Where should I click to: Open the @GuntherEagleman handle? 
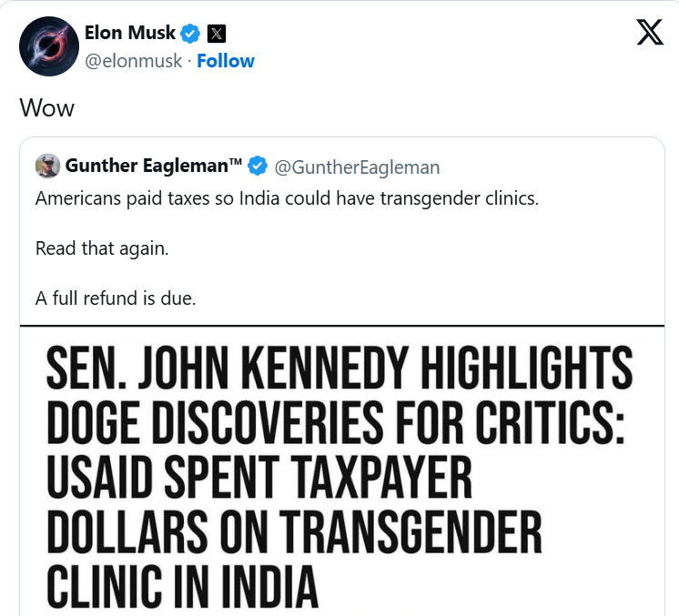pos(357,167)
